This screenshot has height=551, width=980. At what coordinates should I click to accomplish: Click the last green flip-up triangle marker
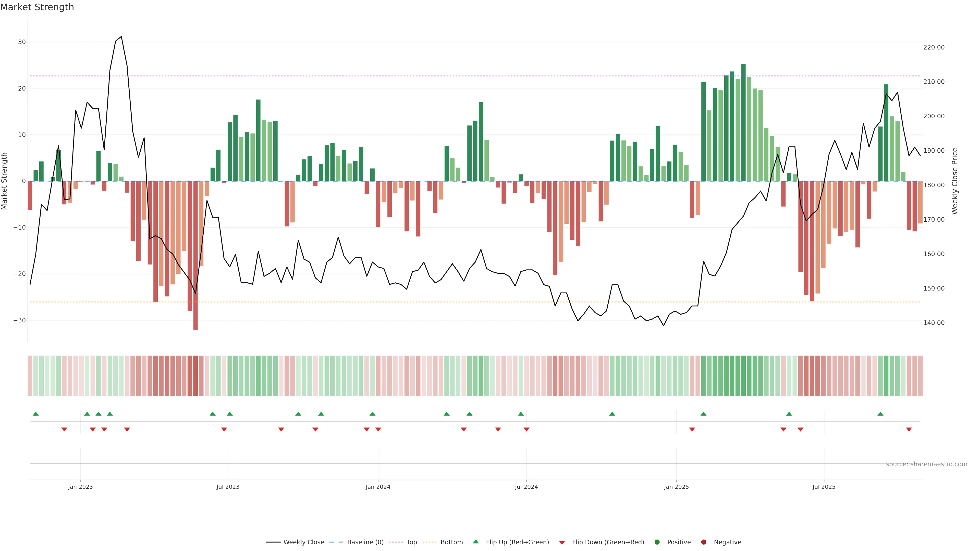click(880, 414)
